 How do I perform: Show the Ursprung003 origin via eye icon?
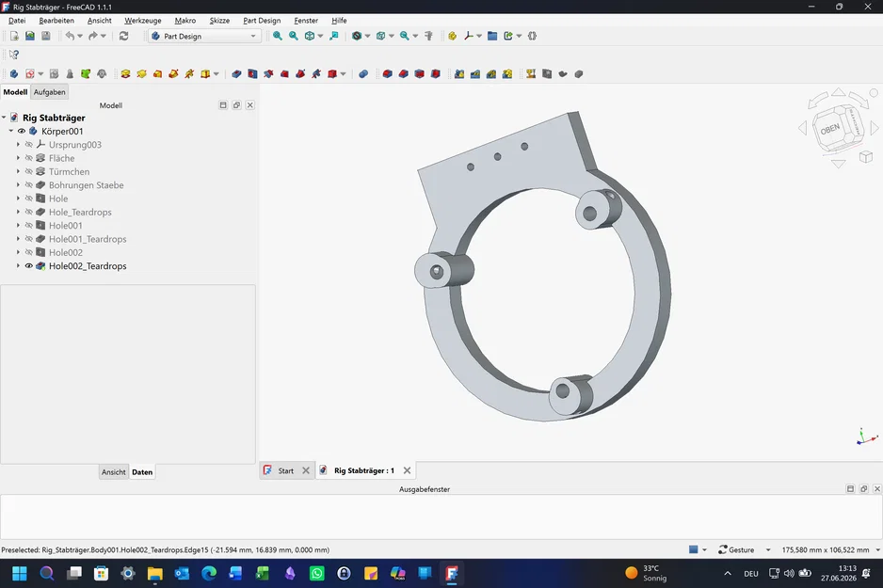click(x=29, y=145)
